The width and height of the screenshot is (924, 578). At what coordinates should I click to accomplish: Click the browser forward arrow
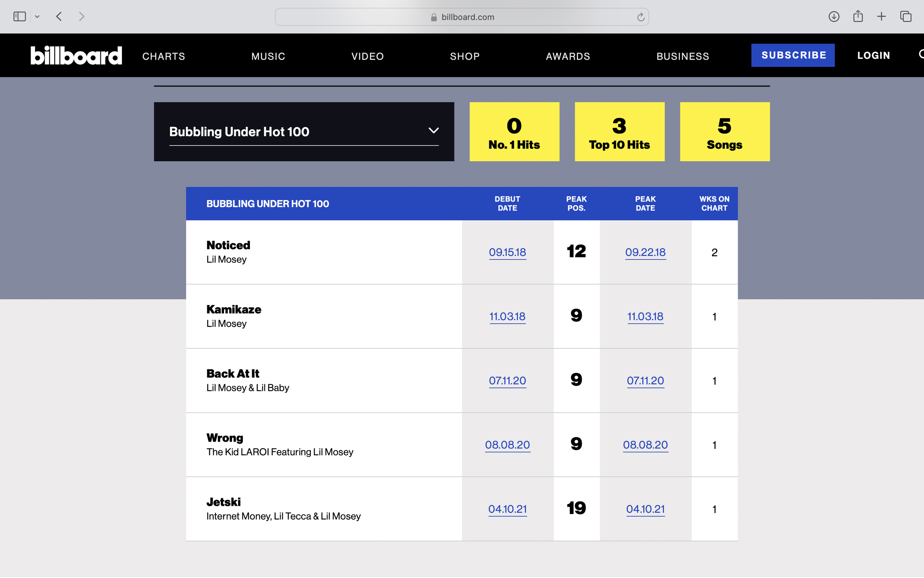[81, 16]
